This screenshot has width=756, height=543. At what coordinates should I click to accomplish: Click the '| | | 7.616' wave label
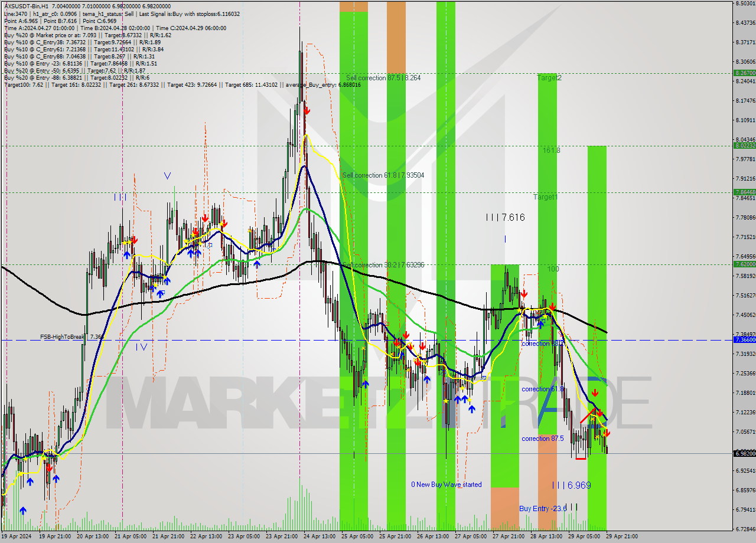pyautogui.click(x=505, y=217)
